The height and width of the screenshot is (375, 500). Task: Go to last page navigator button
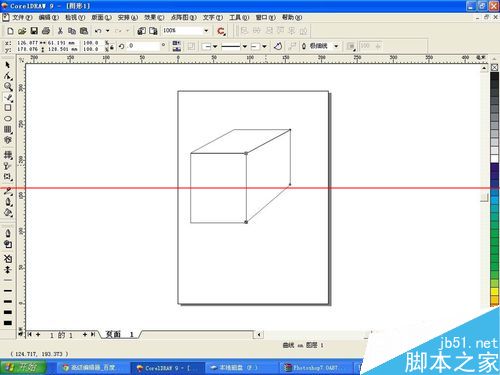click(93, 334)
